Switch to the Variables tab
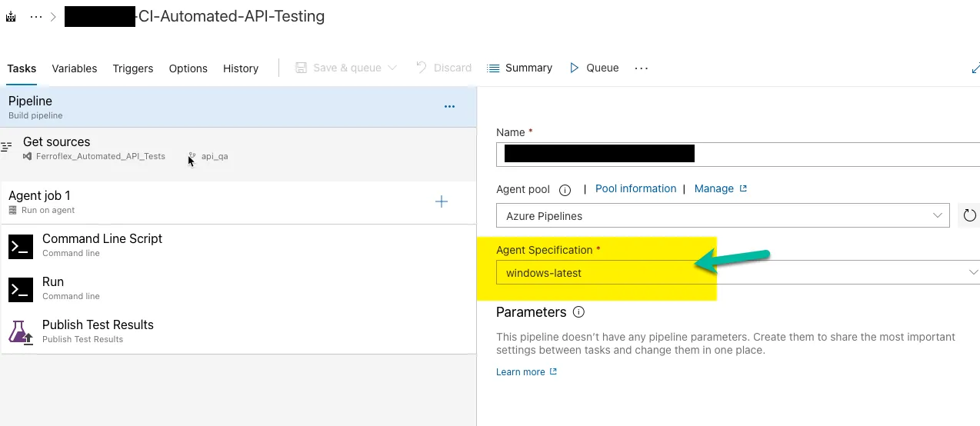Viewport: 980px width, 426px height. click(75, 68)
